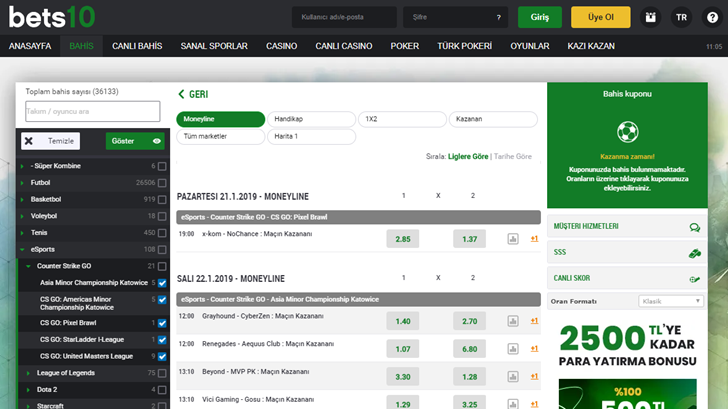
Task: Check the Voleybol checkbox
Action: [x=162, y=216]
